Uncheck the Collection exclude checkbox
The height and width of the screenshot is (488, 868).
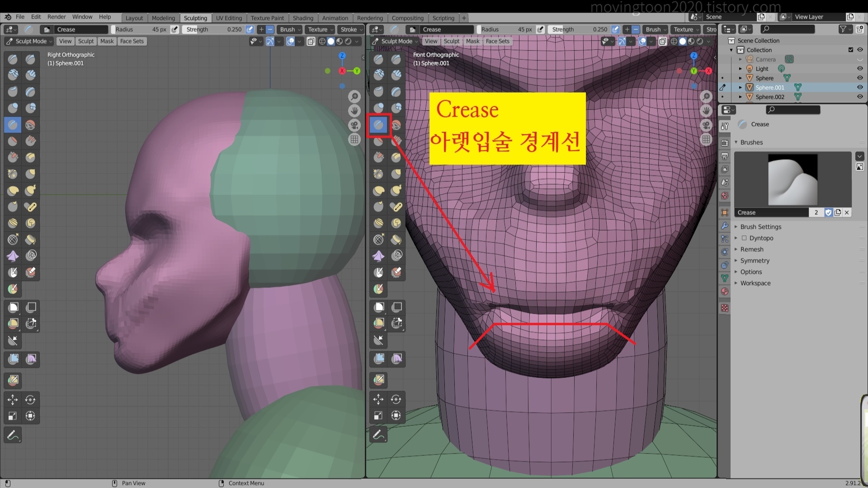850,50
